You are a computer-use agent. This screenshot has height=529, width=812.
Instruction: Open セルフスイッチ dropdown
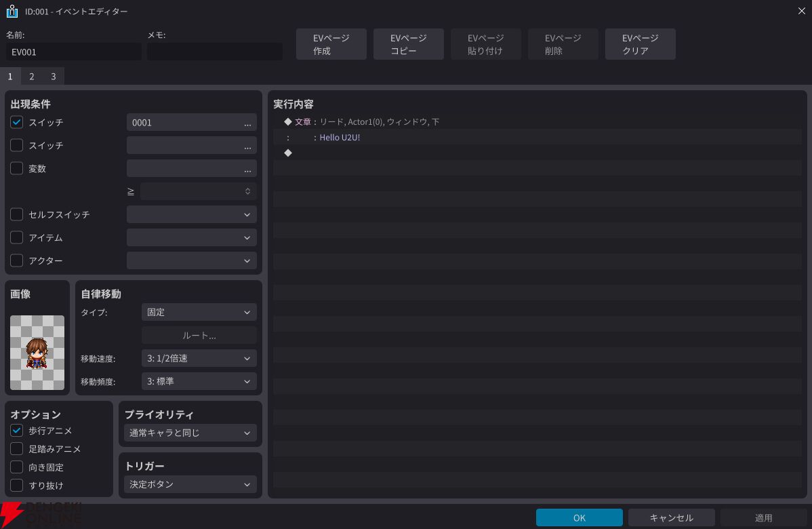(x=192, y=214)
